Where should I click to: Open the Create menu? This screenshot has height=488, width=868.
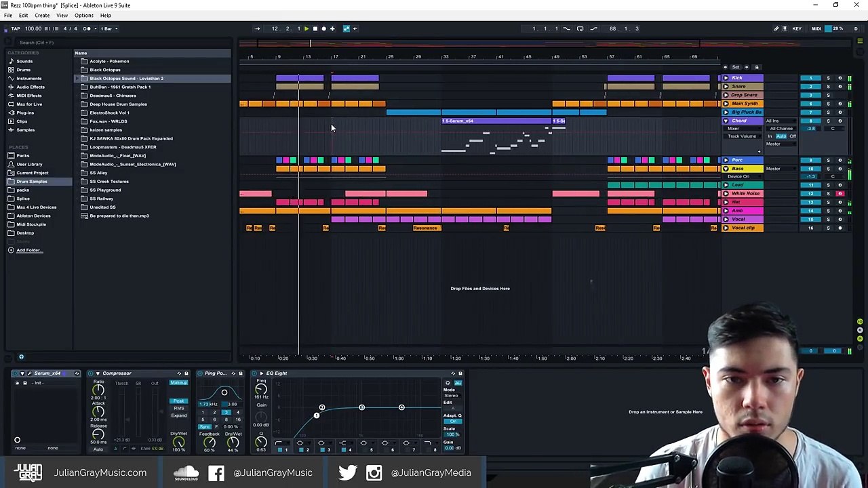pyautogui.click(x=42, y=15)
